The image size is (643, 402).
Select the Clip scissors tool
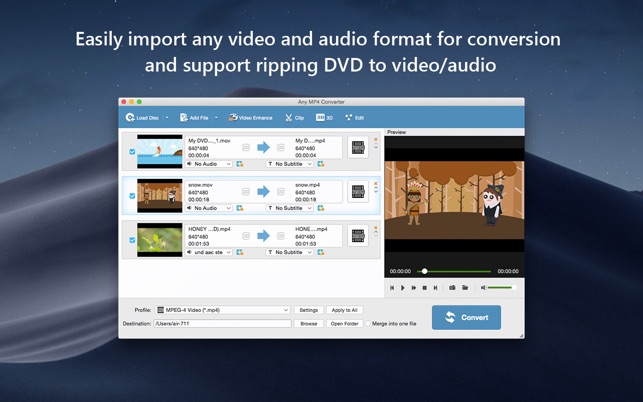294,118
